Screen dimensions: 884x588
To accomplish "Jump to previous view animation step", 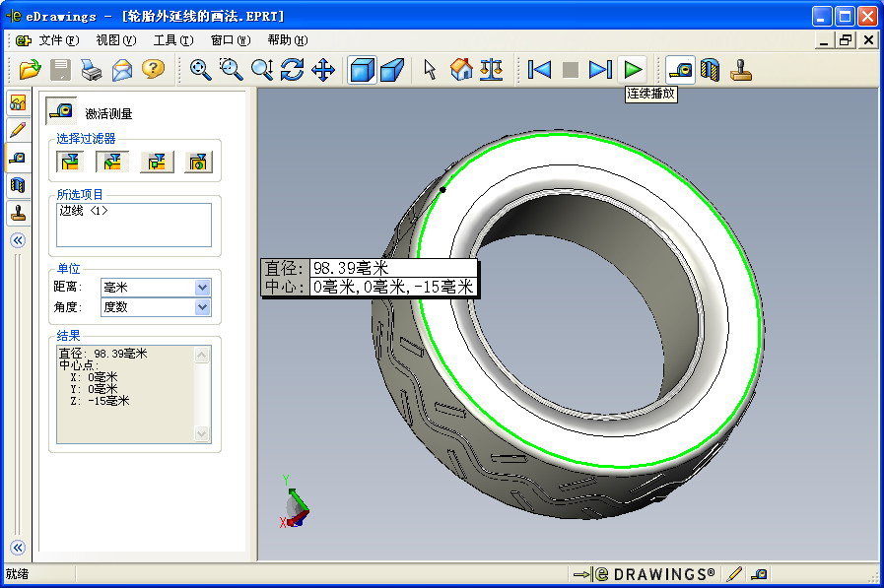I will click(x=539, y=70).
